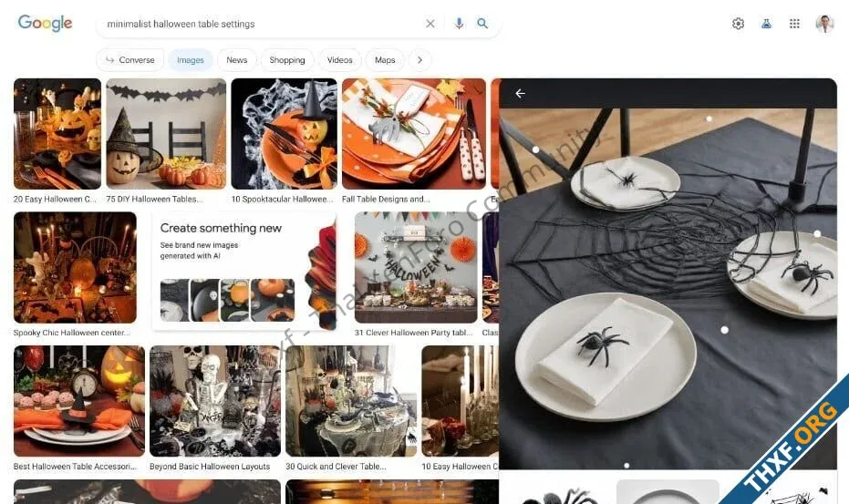Clear the search query with X icon
This screenshot has width=849, height=504.
coord(430,24)
